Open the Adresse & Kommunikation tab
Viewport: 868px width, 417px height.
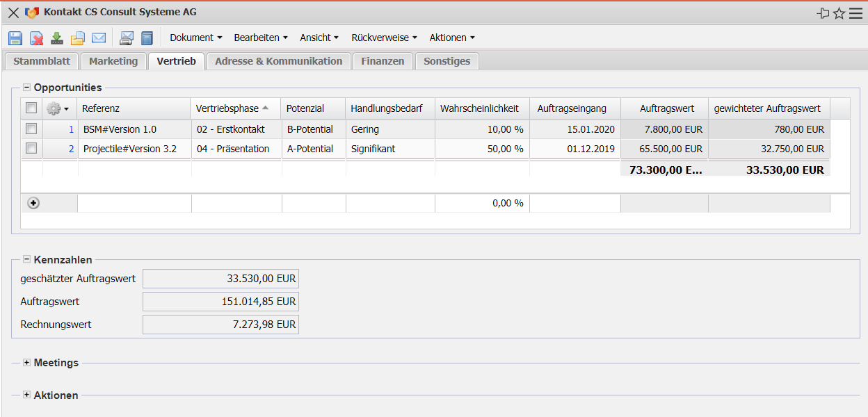278,61
